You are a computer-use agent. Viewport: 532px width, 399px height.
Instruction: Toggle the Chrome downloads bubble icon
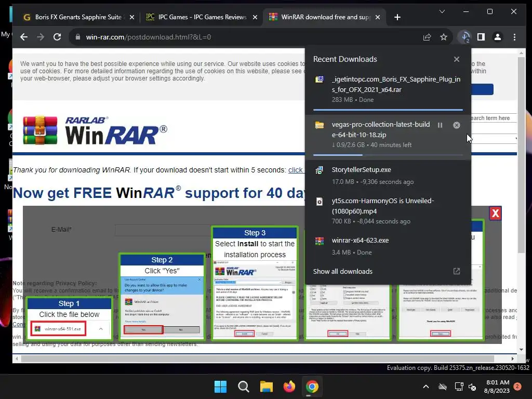pyautogui.click(x=465, y=37)
